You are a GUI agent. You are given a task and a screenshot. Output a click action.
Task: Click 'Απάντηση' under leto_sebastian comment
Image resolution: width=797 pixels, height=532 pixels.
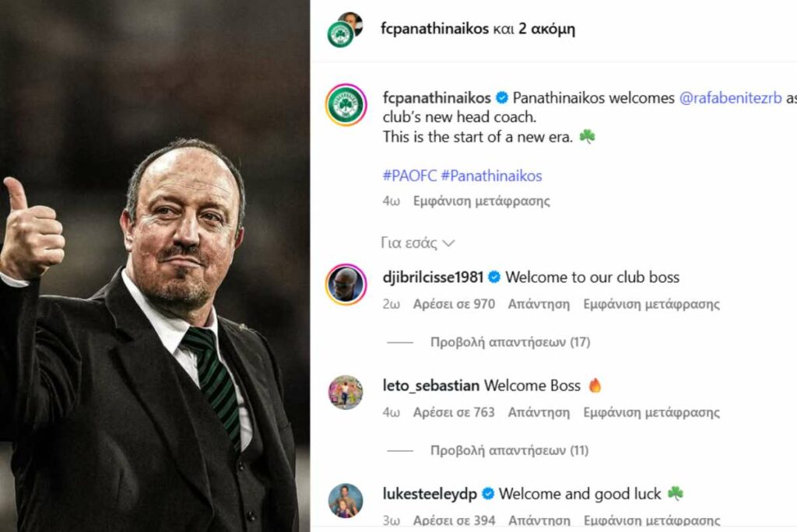click(x=539, y=412)
